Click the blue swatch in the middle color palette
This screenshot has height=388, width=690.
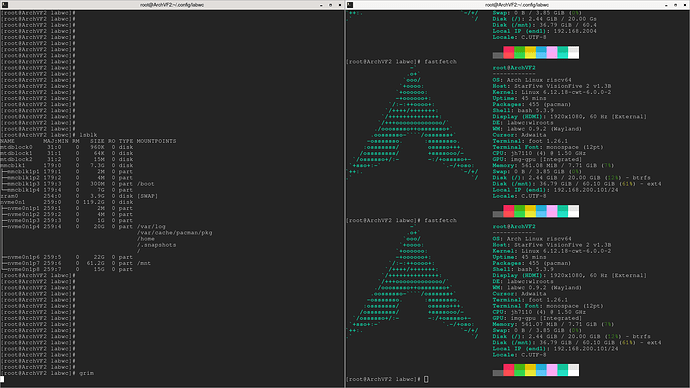(x=541, y=211)
